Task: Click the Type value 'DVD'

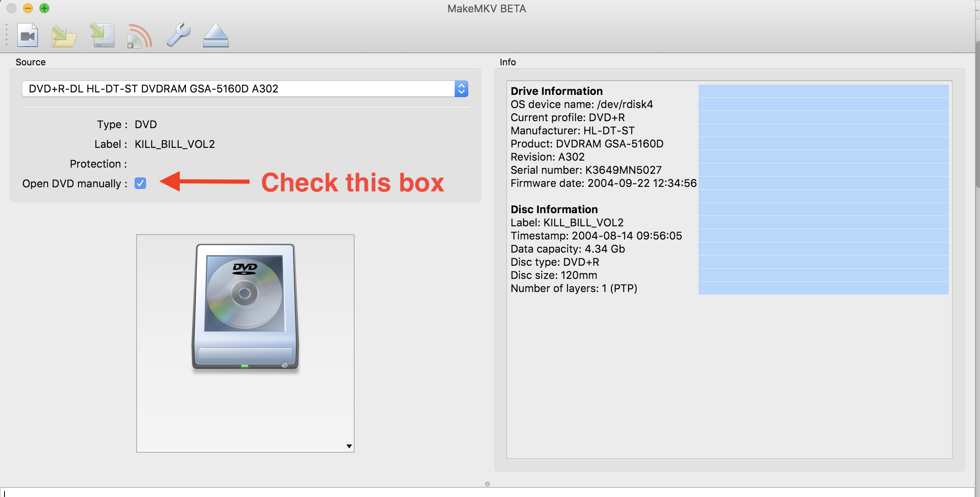Action: click(146, 124)
